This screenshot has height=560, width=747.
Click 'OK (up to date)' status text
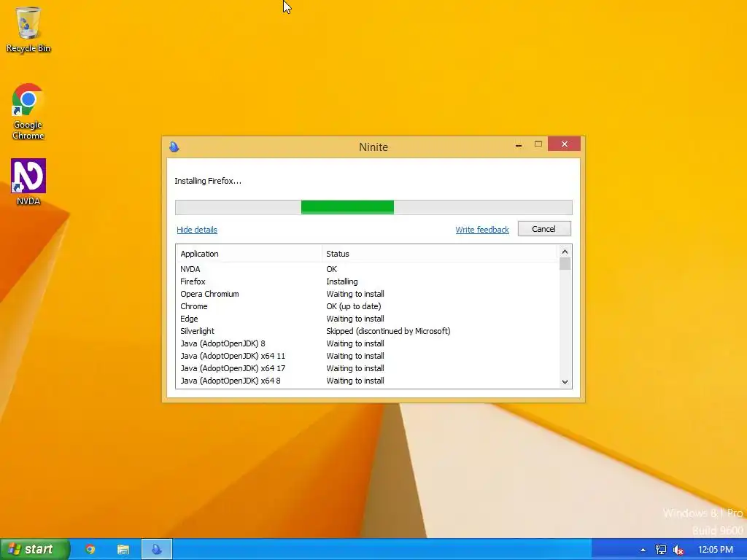[x=354, y=306]
